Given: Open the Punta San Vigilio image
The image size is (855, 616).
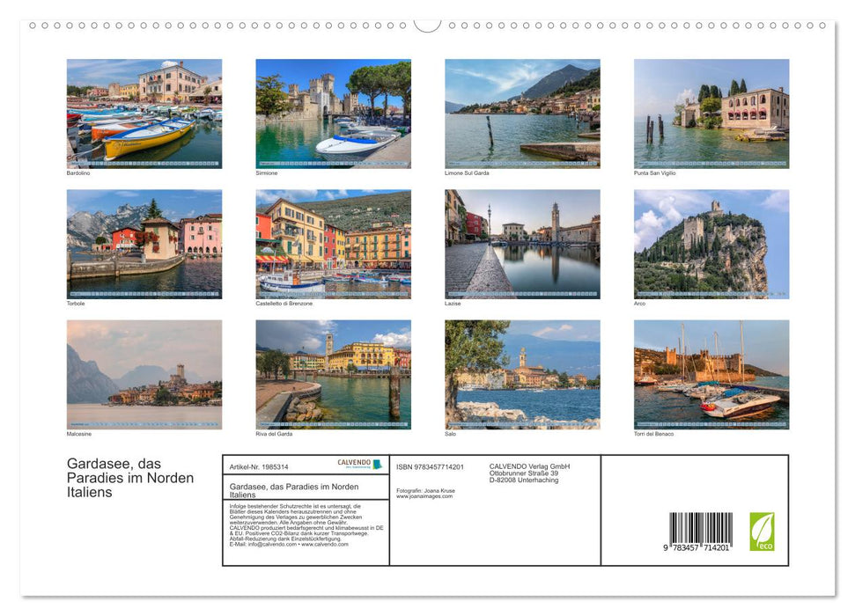Looking at the screenshot, I should pos(711,114).
